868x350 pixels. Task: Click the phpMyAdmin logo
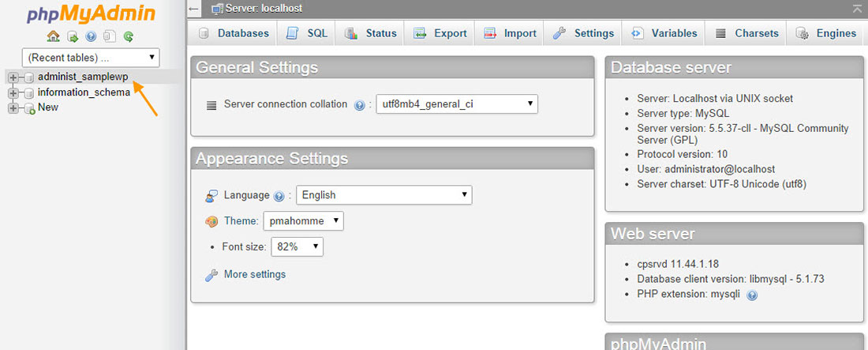[90, 13]
